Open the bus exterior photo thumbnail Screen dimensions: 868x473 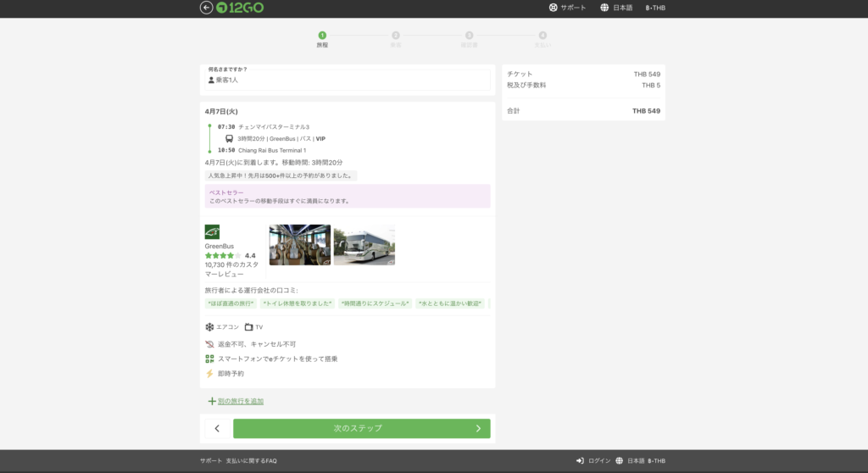point(364,245)
